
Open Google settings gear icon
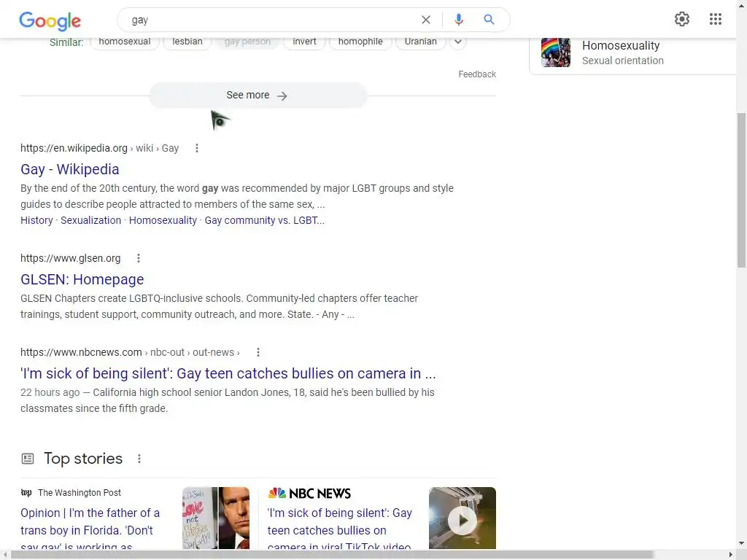coord(682,19)
